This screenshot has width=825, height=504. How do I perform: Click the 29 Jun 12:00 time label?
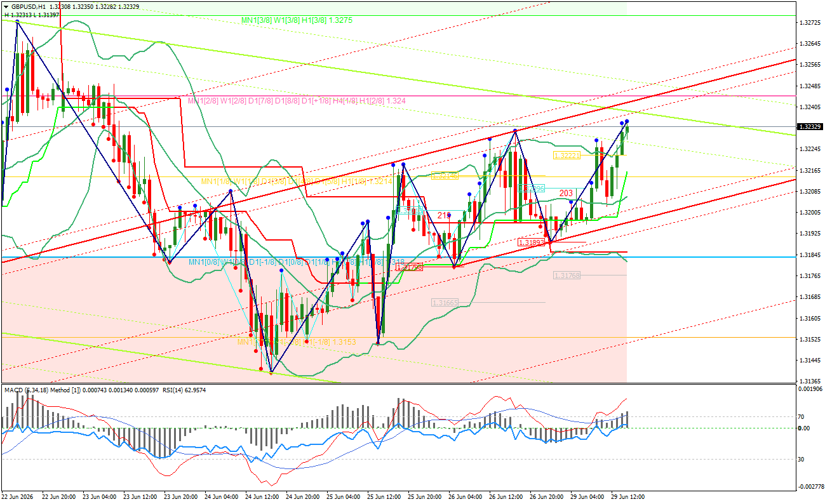click(629, 496)
